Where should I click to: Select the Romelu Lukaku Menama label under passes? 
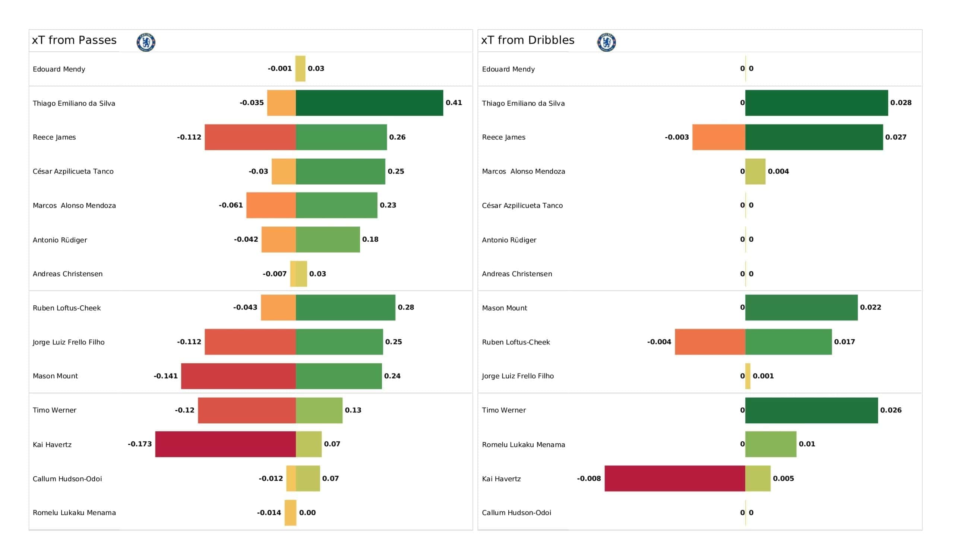click(x=74, y=513)
